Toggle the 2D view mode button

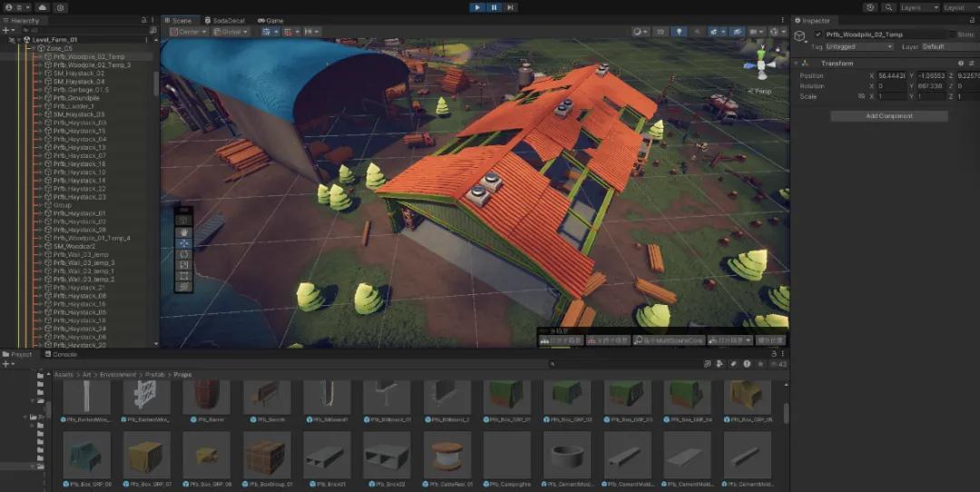[661, 32]
